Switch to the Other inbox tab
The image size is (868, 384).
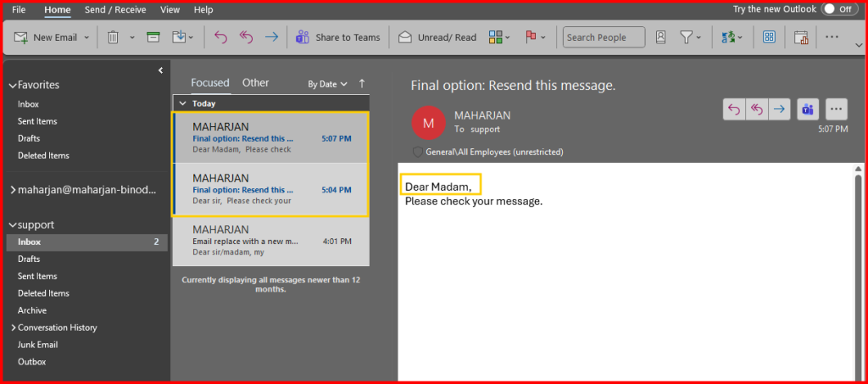pos(255,83)
